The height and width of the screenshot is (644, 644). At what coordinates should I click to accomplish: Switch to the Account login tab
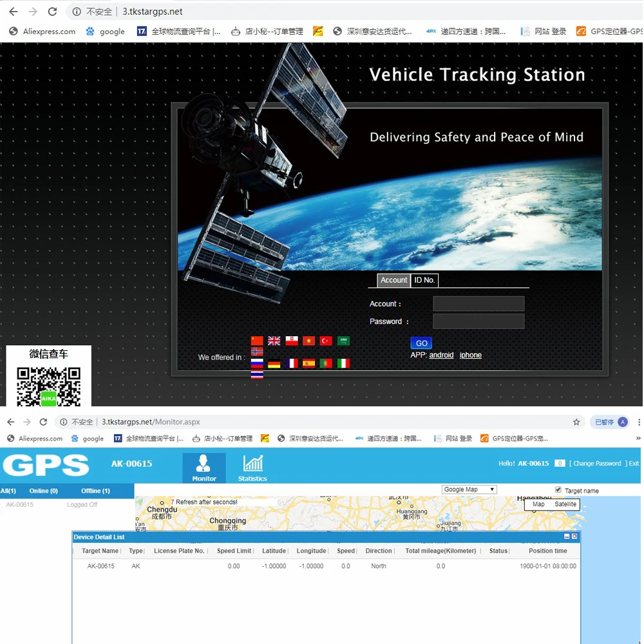(393, 280)
